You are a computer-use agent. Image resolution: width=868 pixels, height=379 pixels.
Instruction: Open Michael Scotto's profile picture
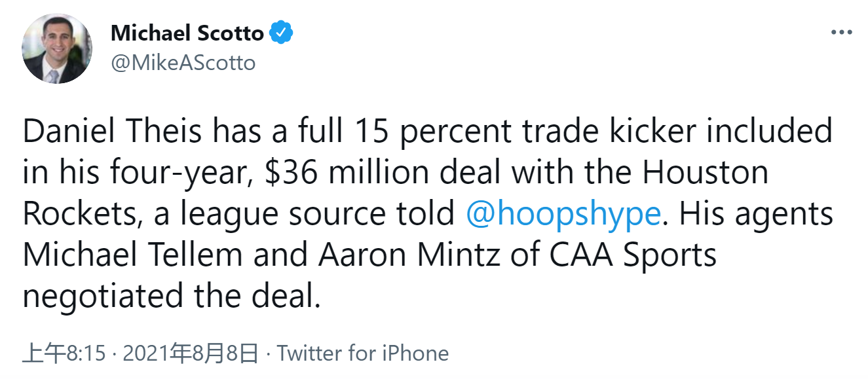(57, 49)
